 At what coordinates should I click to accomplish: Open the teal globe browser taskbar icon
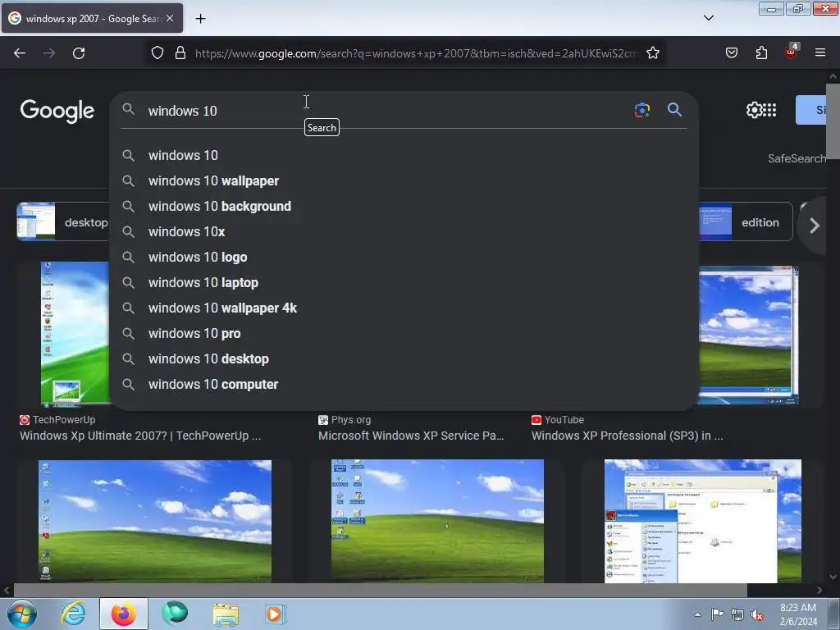click(175, 614)
